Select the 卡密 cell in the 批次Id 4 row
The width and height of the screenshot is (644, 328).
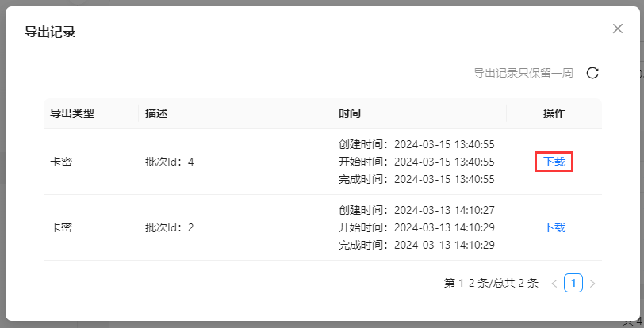click(x=61, y=162)
